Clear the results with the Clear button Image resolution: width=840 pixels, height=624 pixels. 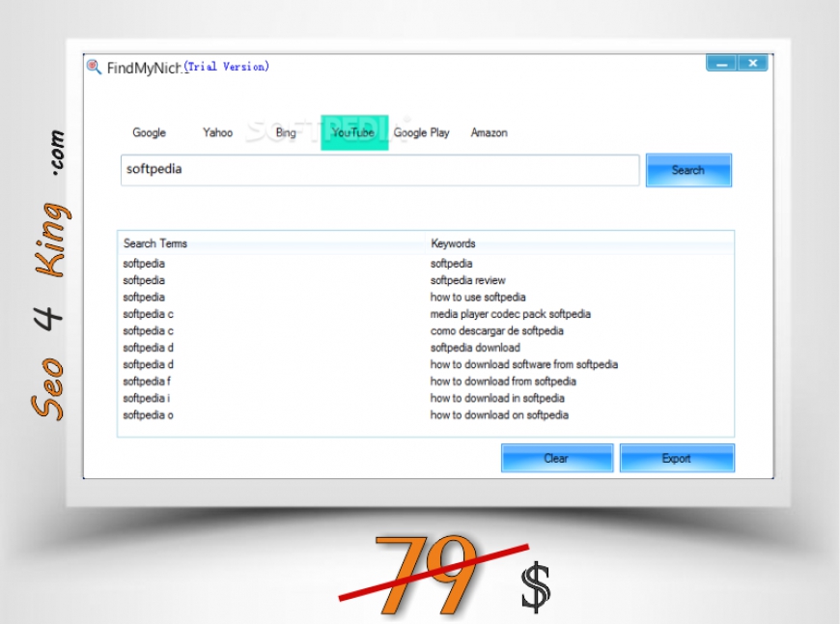click(557, 459)
